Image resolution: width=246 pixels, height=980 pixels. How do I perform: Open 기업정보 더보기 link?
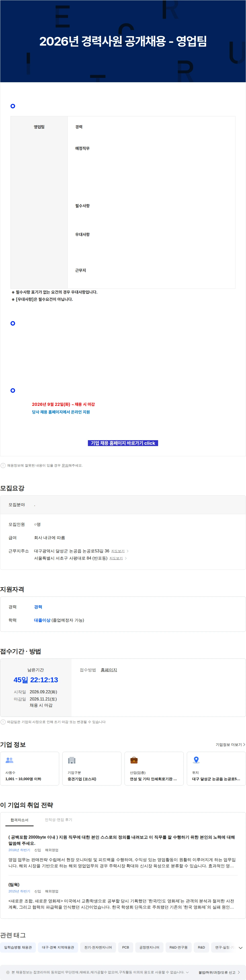230,744
